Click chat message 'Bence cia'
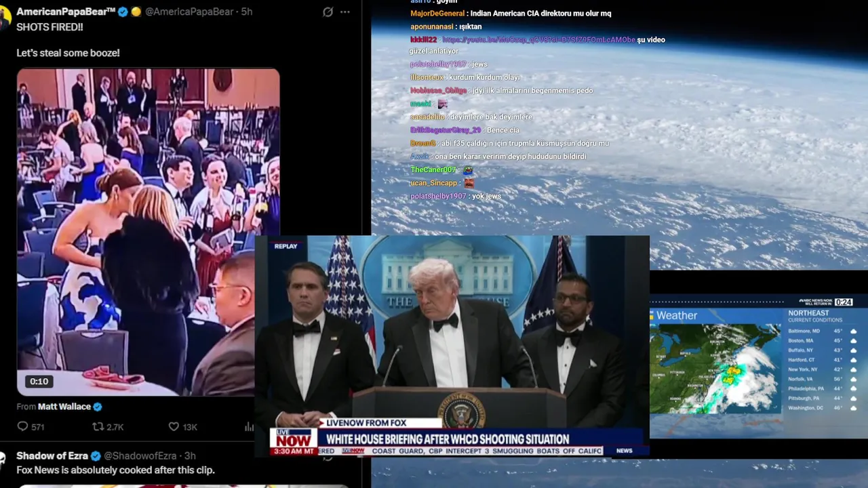 [502, 130]
